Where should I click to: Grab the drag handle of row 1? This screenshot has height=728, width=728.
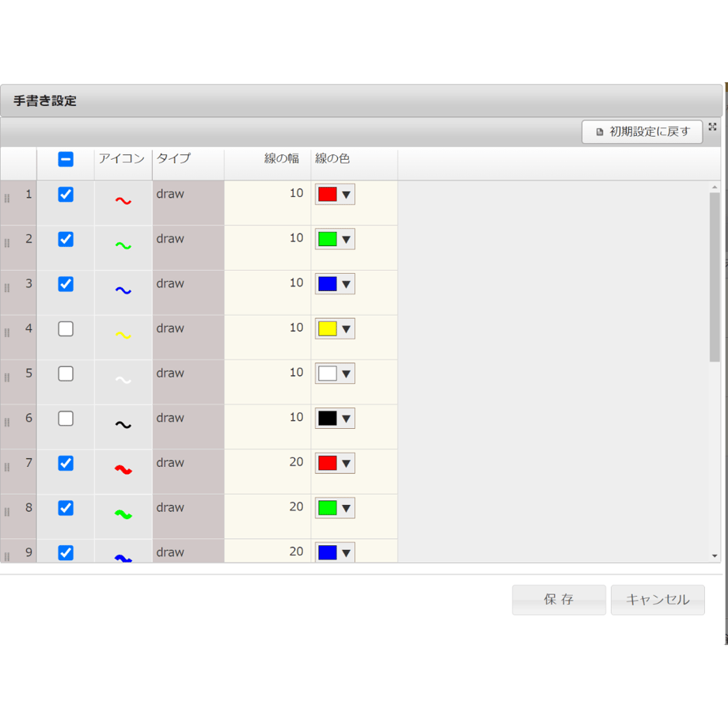[7, 199]
